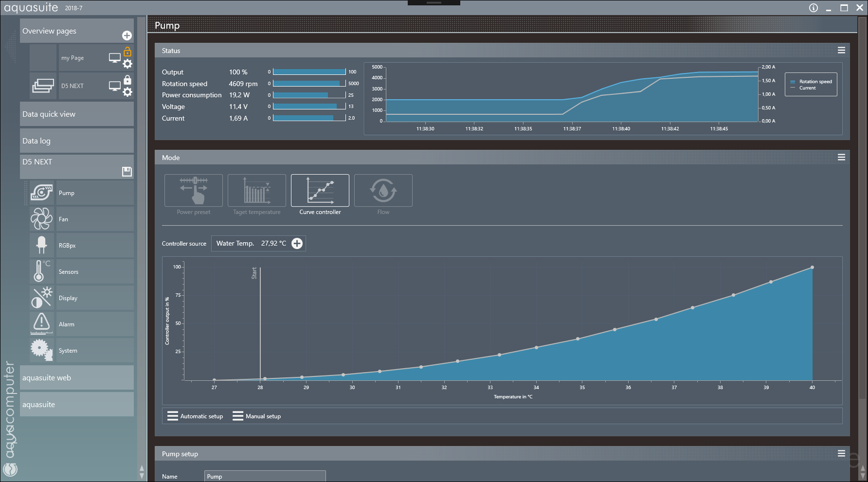This screenshot has height=482, width=868.
Task: Click desktop monitor icon on my Page row
Action: [x=115, y=58]
